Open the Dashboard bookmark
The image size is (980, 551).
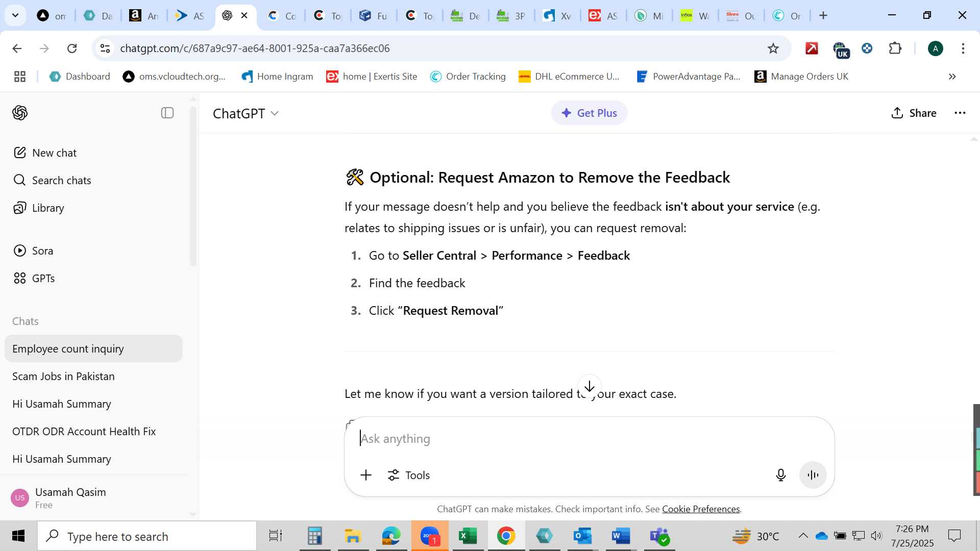point(80,77)
